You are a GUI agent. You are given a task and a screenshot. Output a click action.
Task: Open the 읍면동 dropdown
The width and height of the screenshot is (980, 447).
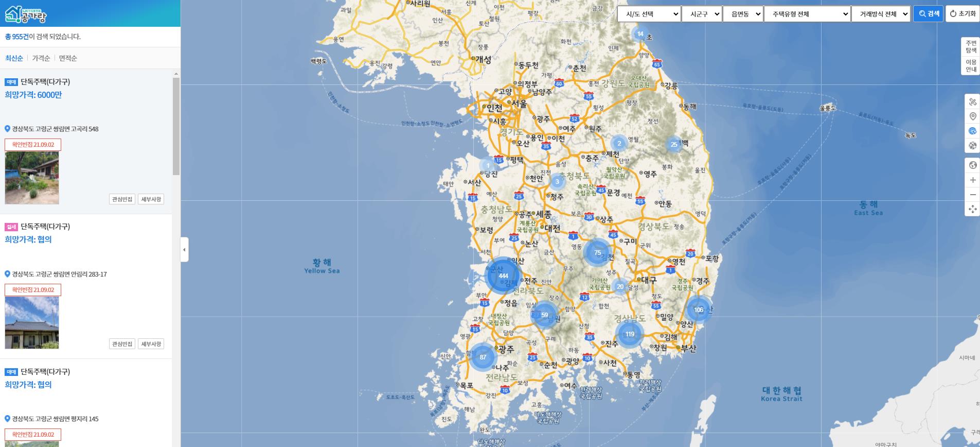743,14
